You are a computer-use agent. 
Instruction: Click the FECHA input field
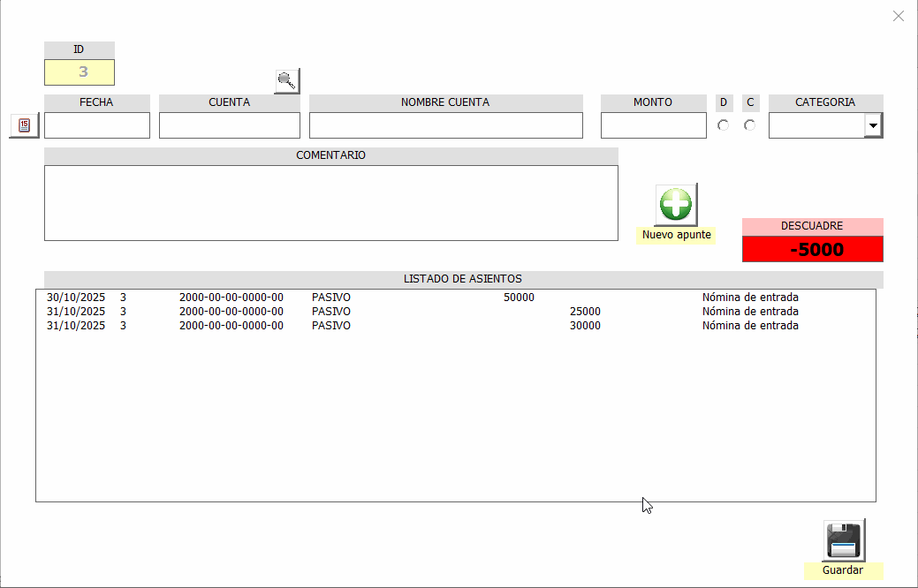[97, 125]
